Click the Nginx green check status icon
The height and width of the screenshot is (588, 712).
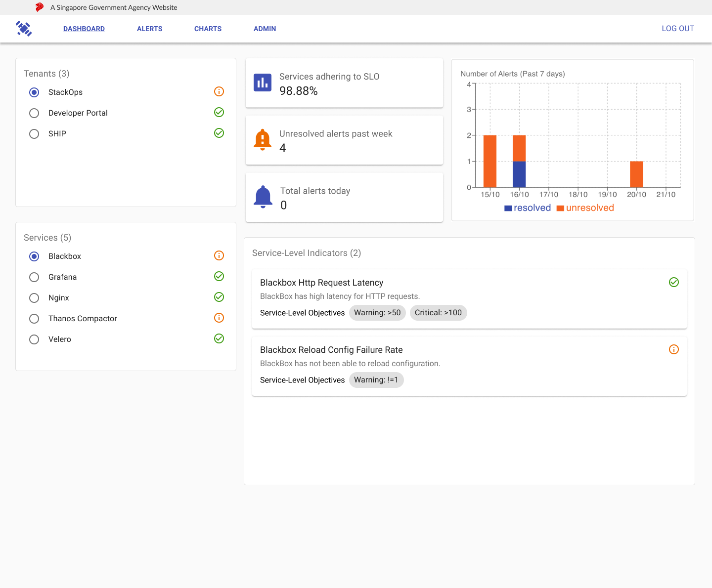tap(219, 297)
